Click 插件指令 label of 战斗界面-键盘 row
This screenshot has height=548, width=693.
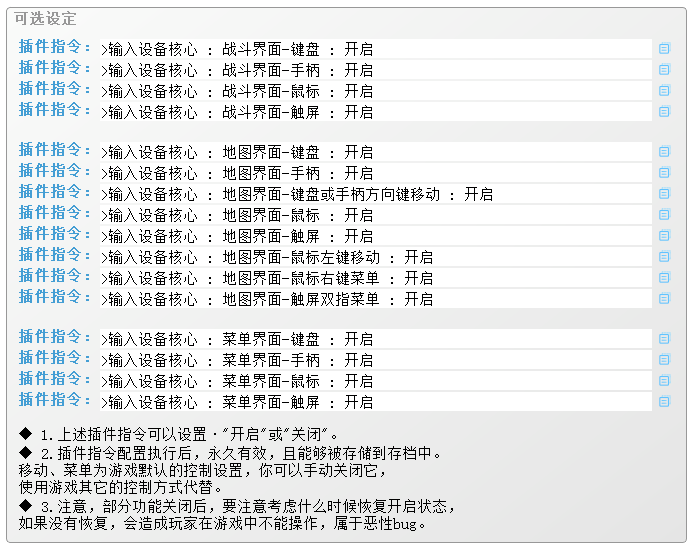(x=56, y=47)
